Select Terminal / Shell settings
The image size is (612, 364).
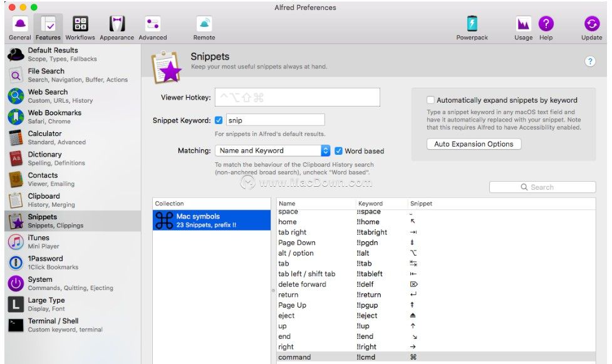[73, 325]
